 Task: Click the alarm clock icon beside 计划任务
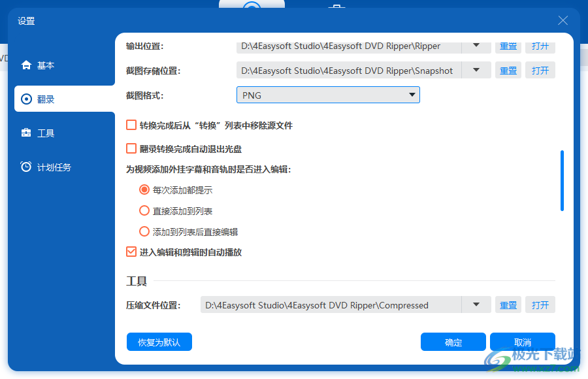[x=26, y=167]
